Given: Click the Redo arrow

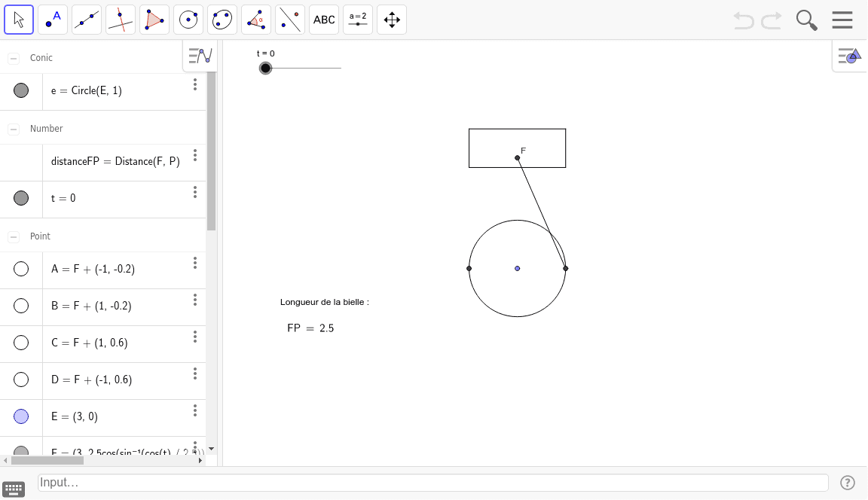Looking at the screenshot, I should pyautogui.click(x=771, y=20).
